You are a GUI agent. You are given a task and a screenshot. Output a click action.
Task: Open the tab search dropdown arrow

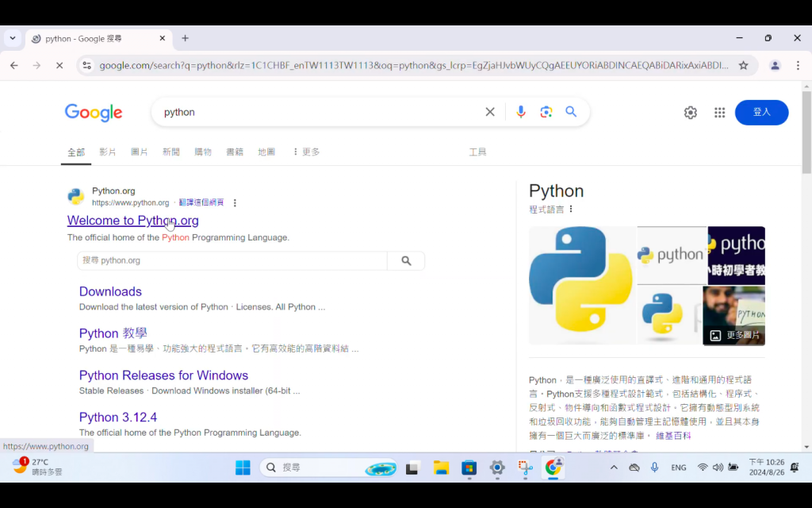pos(13,38)
